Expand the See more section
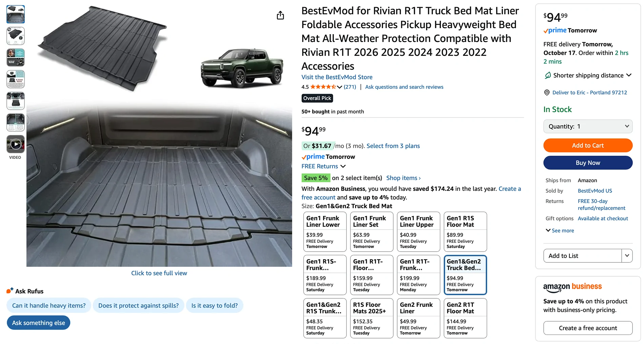This screenshot has width=644, height=344. (x=559, y=230)
